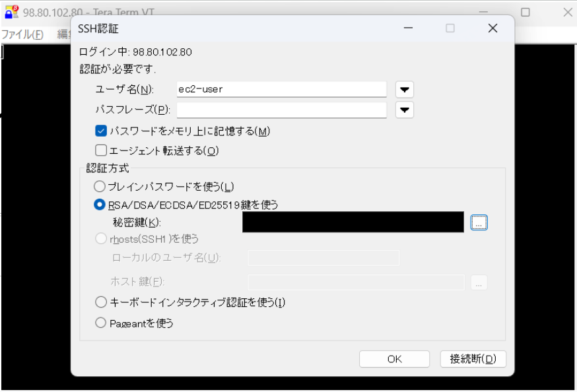Select Pageantを使う radio button

[100, 323]
